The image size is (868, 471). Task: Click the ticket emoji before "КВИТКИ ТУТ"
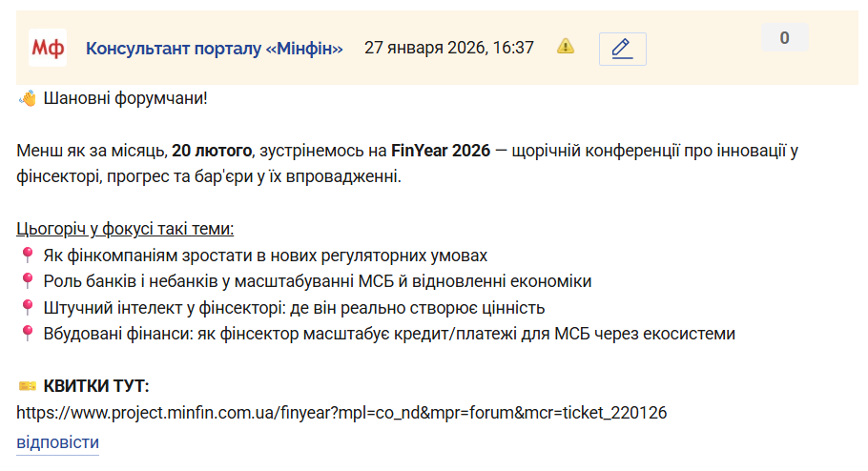27,386
